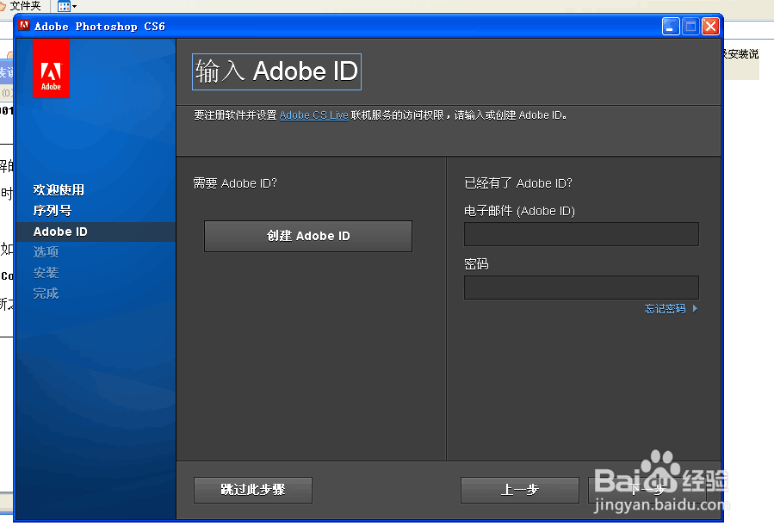
Task: Click the Photoshop title bar app icon
Action: tap(24, 25)
